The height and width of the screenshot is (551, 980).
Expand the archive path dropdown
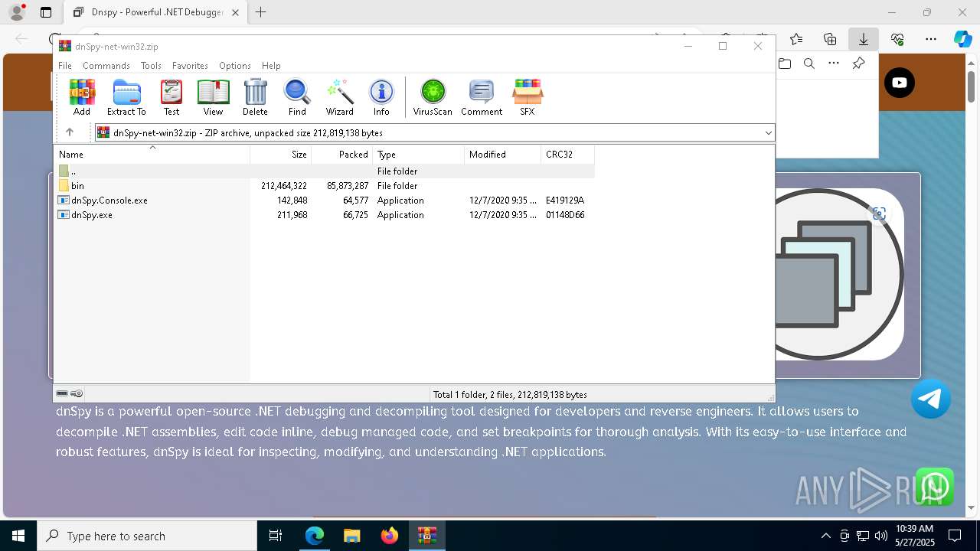coord(768,132)
